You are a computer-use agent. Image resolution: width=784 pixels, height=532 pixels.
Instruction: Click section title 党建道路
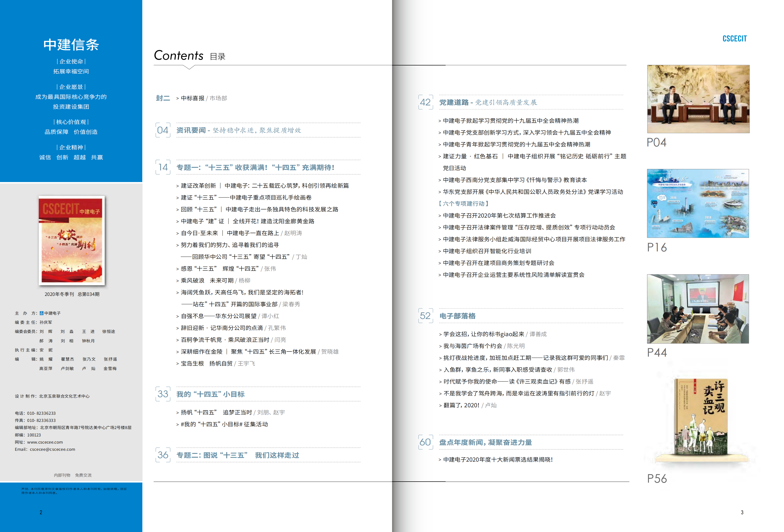click(454, 102)
